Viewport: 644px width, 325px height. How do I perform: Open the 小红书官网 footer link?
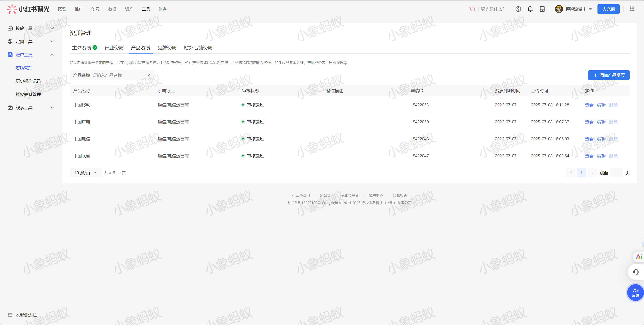301,195
